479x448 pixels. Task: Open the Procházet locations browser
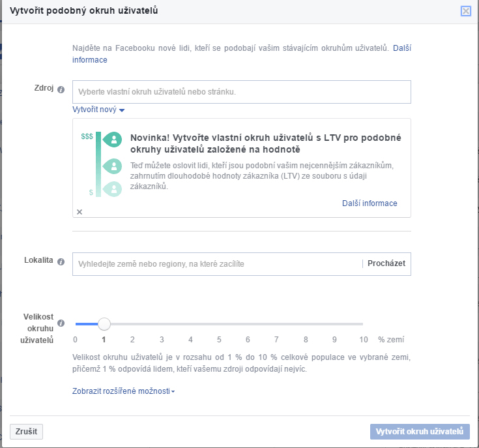point(386,263)
